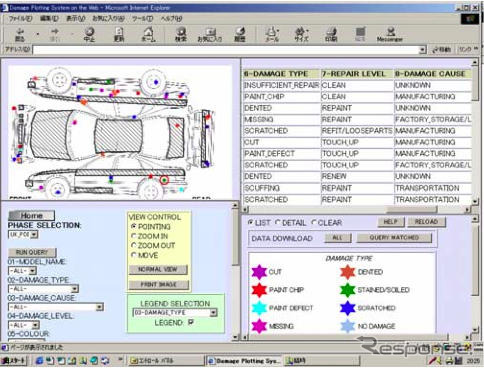Open the 01-MODEL_NAME dropdown
The height and width of the screenshot is (368, 484).
tap(22, 271)
